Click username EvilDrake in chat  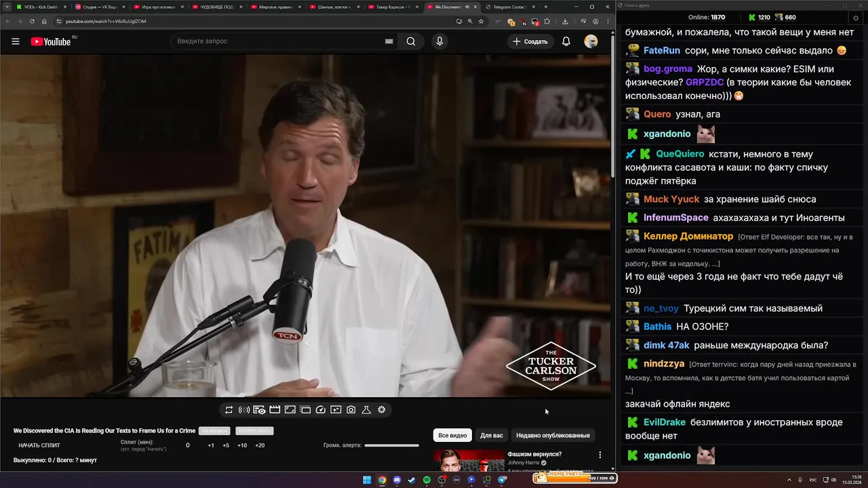point(665,422)
